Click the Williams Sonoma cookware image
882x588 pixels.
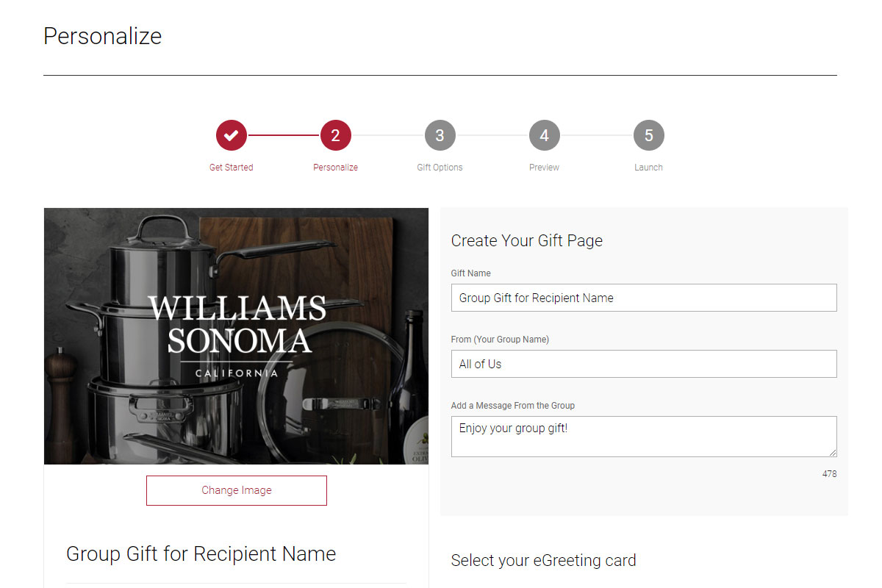236,336
